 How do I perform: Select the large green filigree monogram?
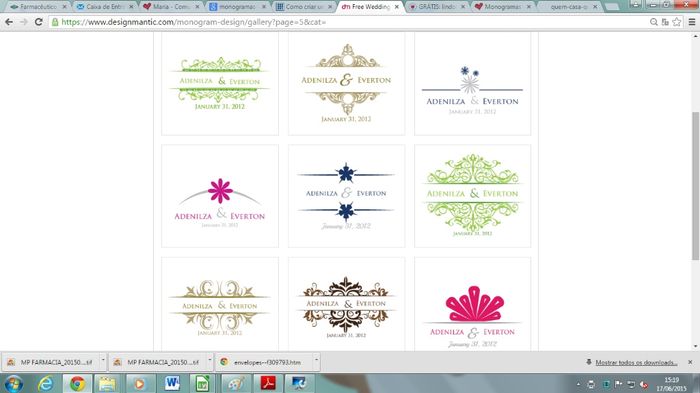pyautogui.click(x=472, y=196)
